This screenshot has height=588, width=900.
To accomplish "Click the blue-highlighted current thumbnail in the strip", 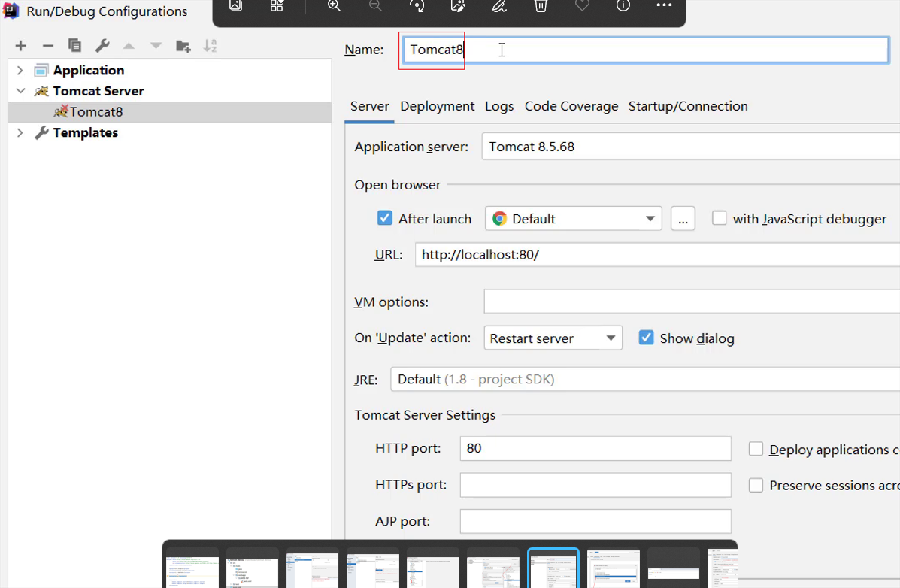I will tap(553, 568).
